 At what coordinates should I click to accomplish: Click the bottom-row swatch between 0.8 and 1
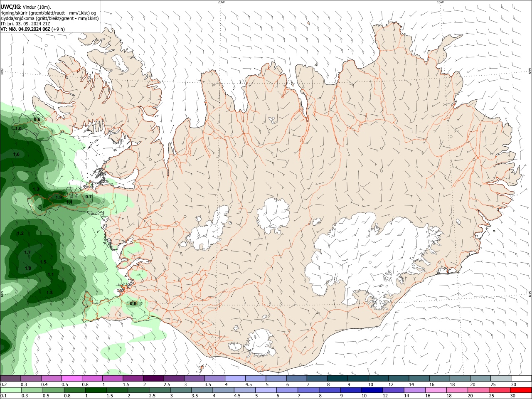tap(74, 390)
